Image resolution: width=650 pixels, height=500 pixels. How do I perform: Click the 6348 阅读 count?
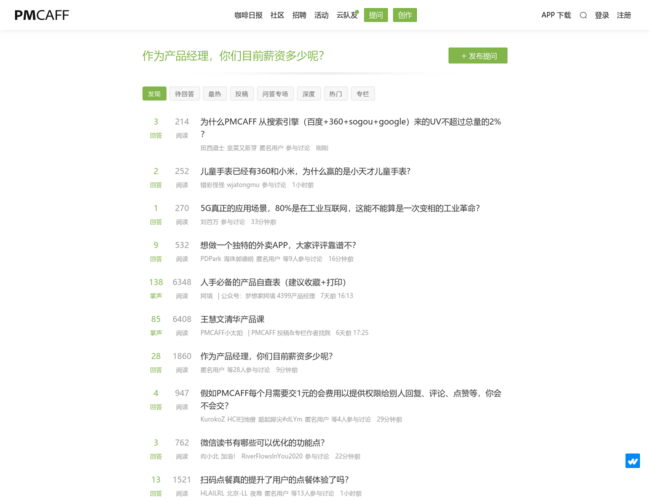(182, 282)
